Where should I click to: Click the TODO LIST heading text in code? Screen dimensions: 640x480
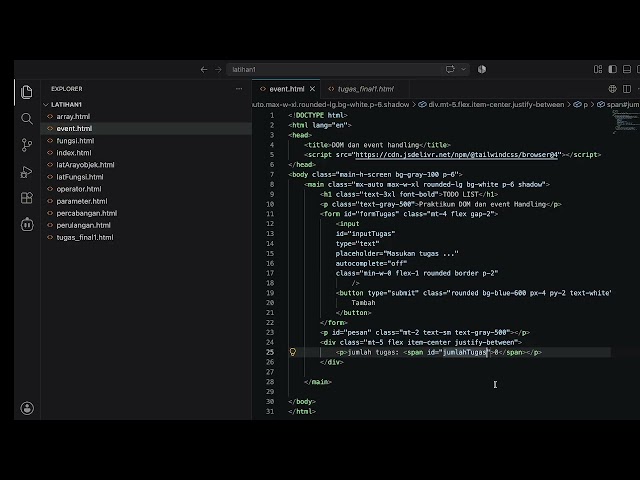coord(460,194)
